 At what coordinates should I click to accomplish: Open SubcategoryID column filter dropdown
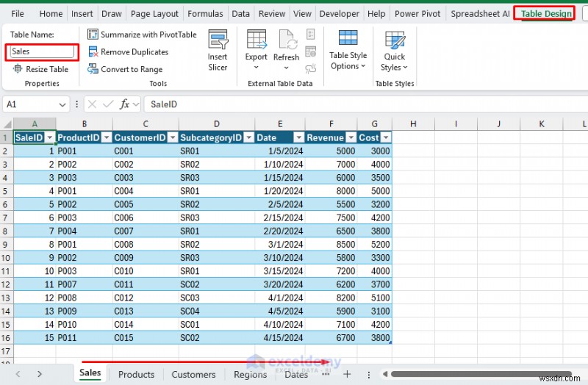248,137
